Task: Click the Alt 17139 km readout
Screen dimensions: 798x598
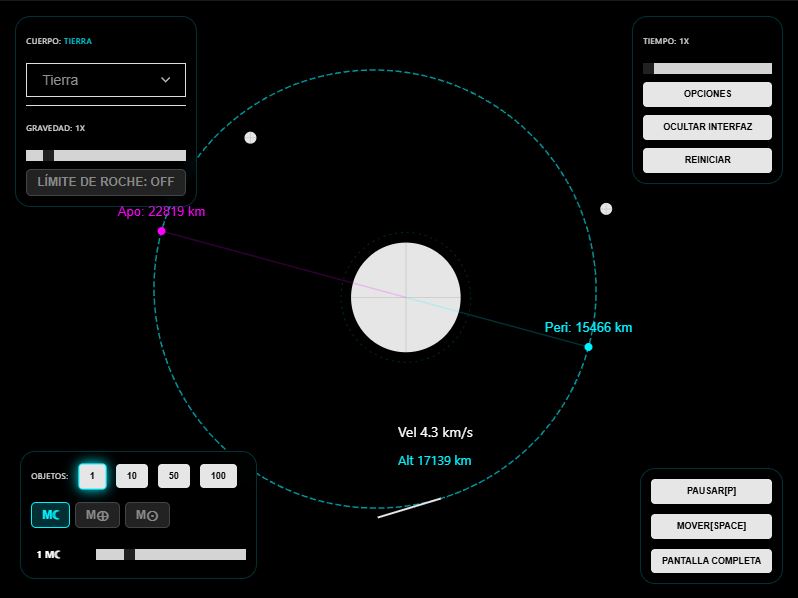Action: click(435, 461)
